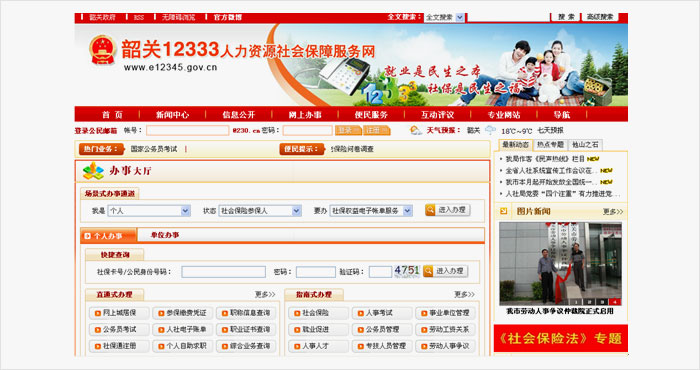Click the 更多 link in 直通式办理

point(265,295)
